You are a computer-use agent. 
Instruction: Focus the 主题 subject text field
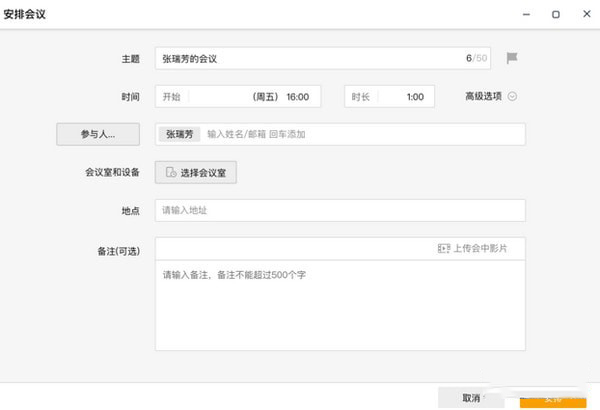click(x=310, y=59)
